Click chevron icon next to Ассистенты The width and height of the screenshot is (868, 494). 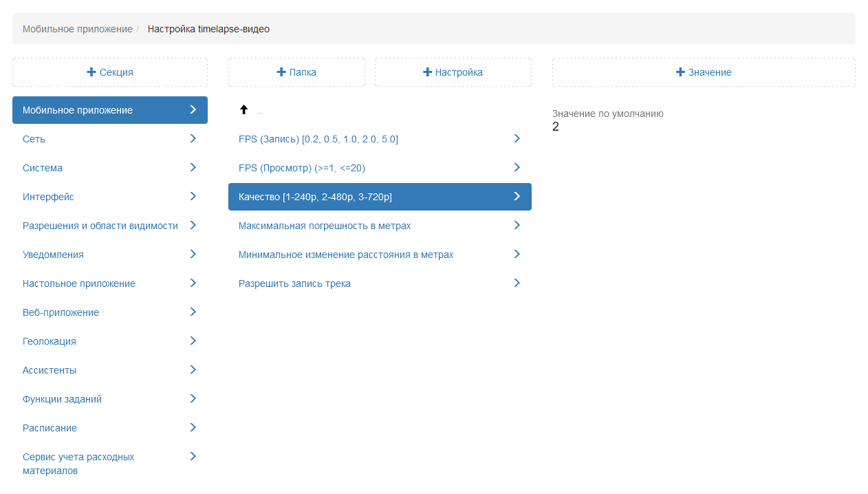pyautogui.click(x=193, y=370)
